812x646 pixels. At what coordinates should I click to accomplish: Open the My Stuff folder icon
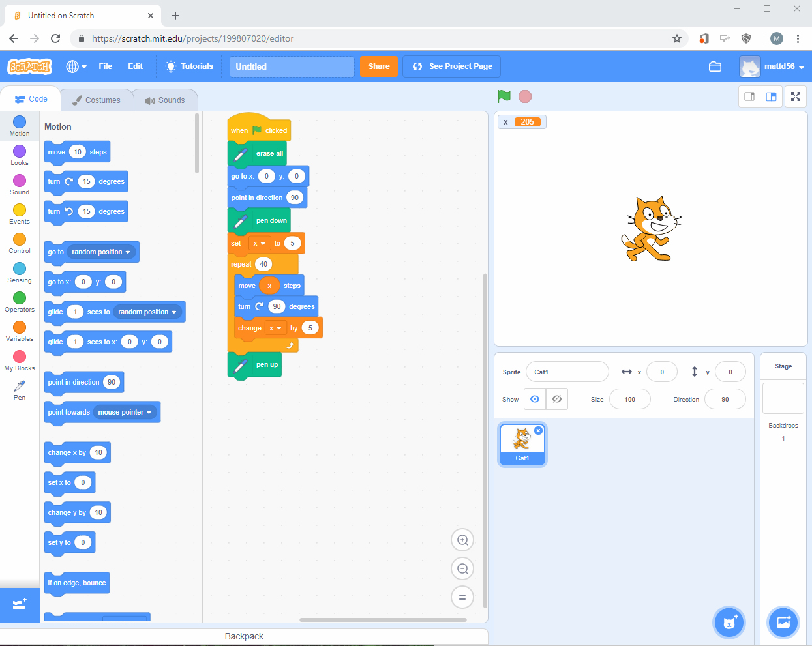point(715,66)
